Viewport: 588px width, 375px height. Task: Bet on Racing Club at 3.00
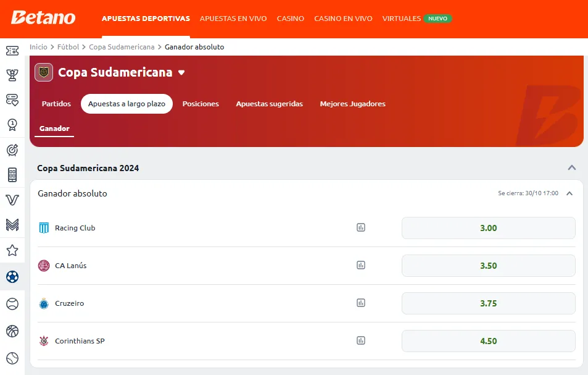(x=488, y=228)
